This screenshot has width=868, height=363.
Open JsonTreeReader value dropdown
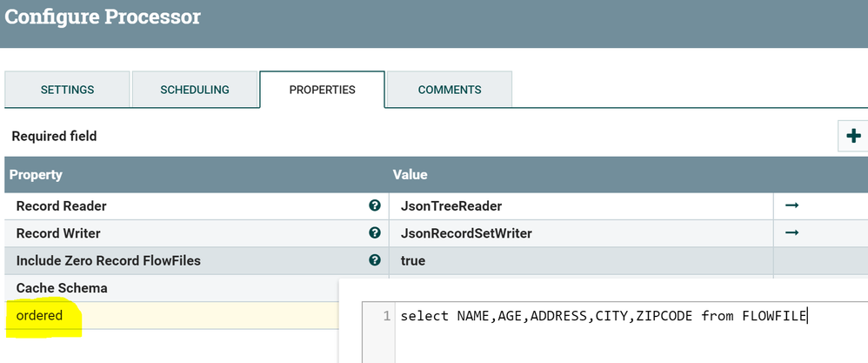coord(451,206)
